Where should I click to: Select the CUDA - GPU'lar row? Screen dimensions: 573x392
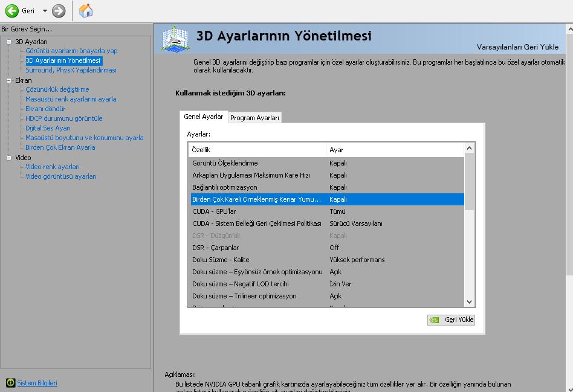click(326, 211)
